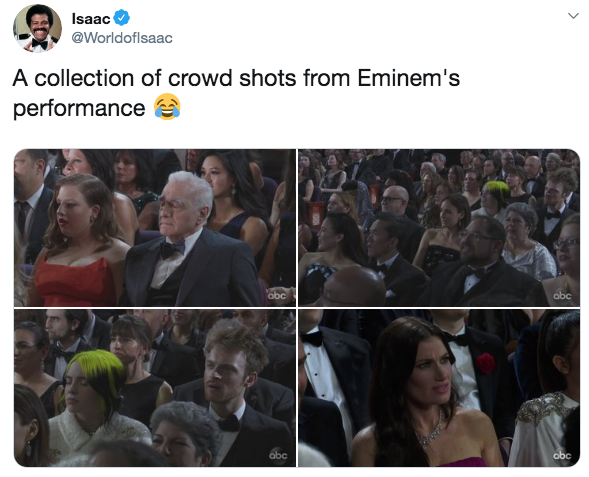
Task: View the bottom-left crowd photo
Action: [x=155, y=388]
